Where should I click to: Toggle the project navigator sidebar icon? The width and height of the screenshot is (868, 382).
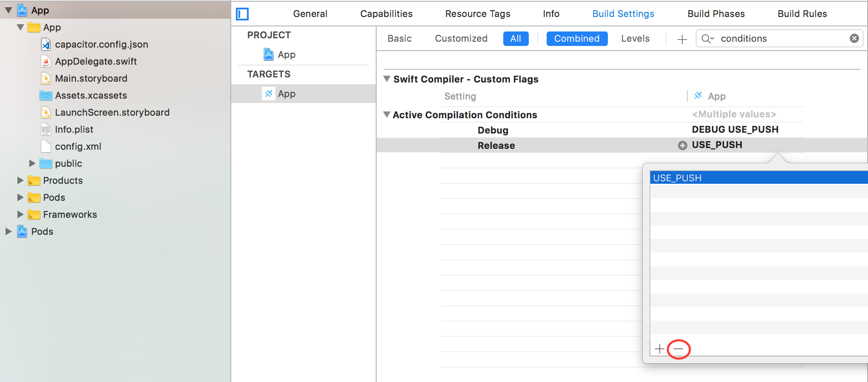click(242, 14)
